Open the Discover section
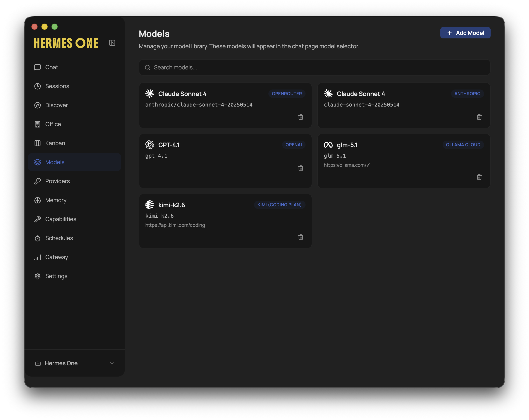This screenshot has height=420, width=529. (x=75, y=105)
